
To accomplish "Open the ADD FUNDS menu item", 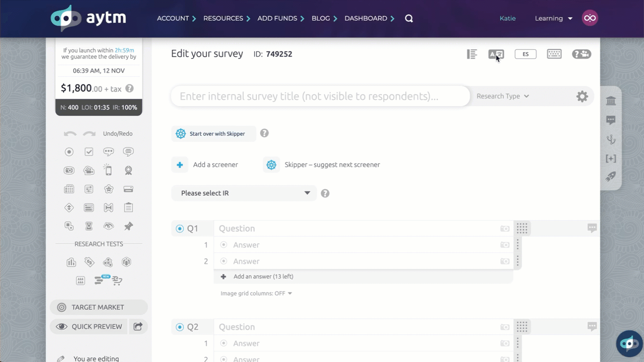I will click(x=281, y=18).
